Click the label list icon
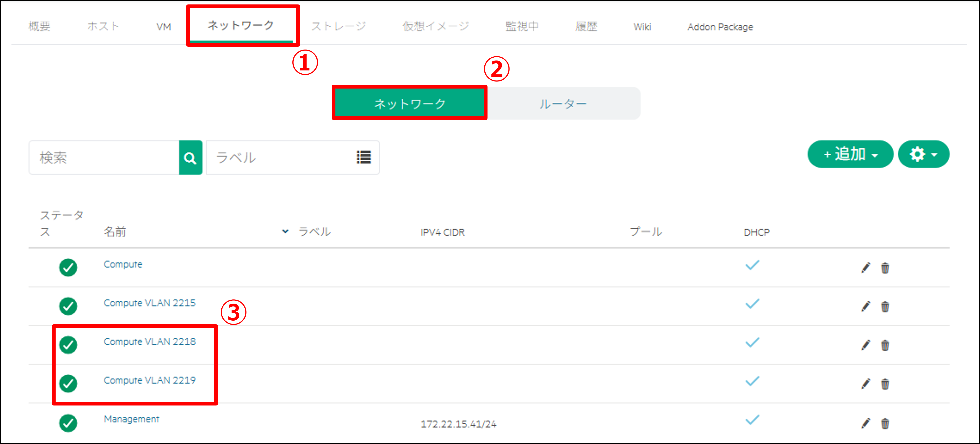The image size is (980, 444). [x=363, y=157]
